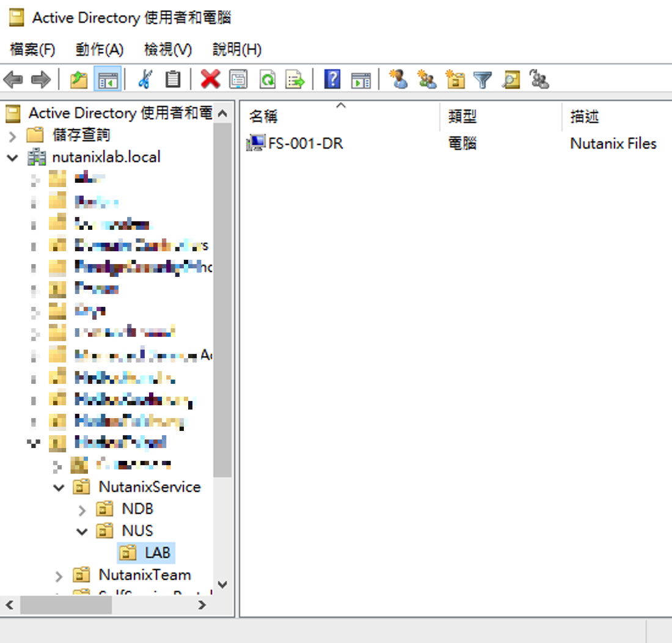
Task: Select nutanixlab.local in the tree
Action: coord(106,157)
